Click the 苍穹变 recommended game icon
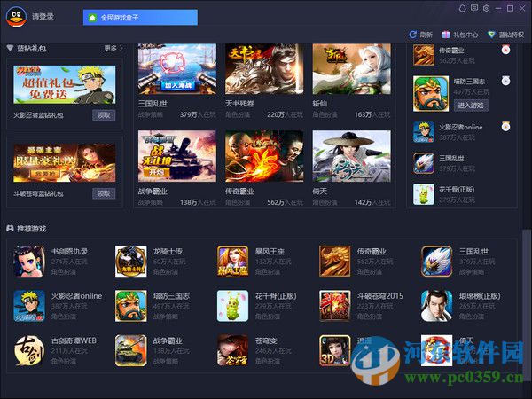 tap(232, 350)
